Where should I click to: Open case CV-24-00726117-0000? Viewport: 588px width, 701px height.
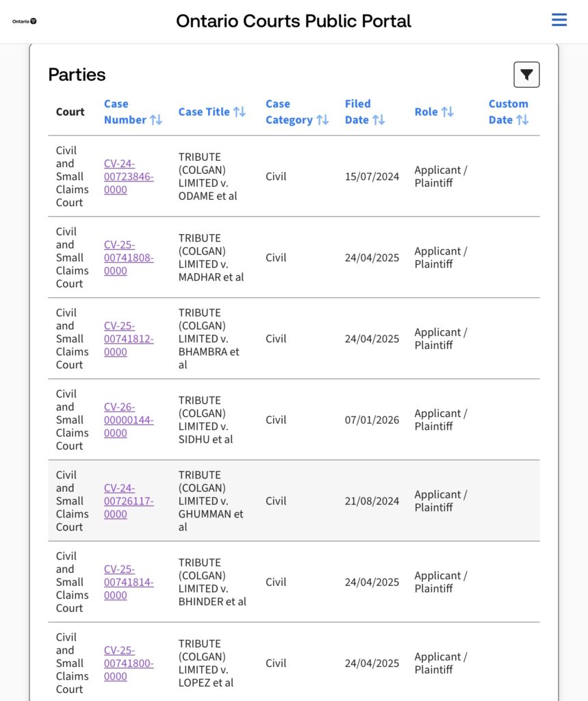(x=129, y=501)
